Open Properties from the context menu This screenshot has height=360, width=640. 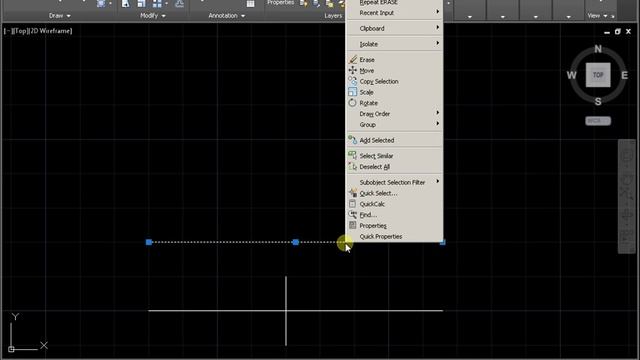(394, 225)
